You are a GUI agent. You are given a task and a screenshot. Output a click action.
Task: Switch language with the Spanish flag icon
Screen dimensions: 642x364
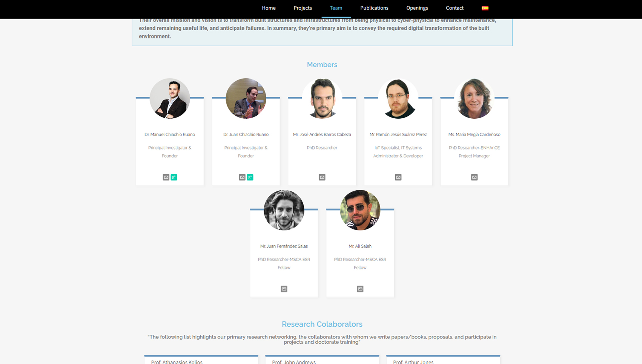[x=485, y=8]
